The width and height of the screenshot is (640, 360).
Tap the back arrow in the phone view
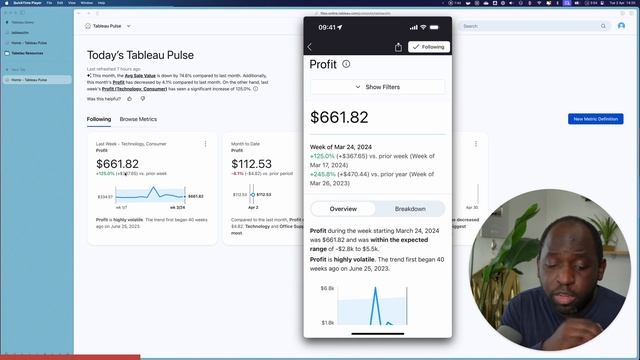coord(309,47)
